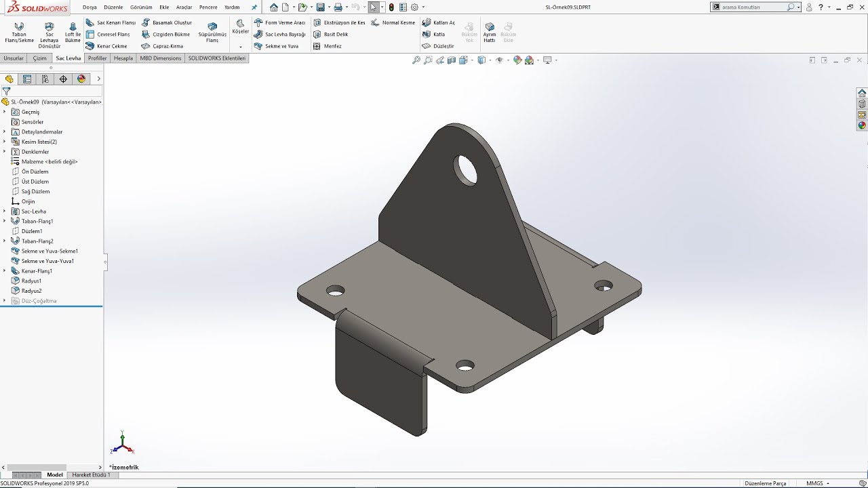This screenshot has width=868, height=488.
Task: Click the Home icon in quick toolbar
Action: pyautogui.click(x=274, y=7)
